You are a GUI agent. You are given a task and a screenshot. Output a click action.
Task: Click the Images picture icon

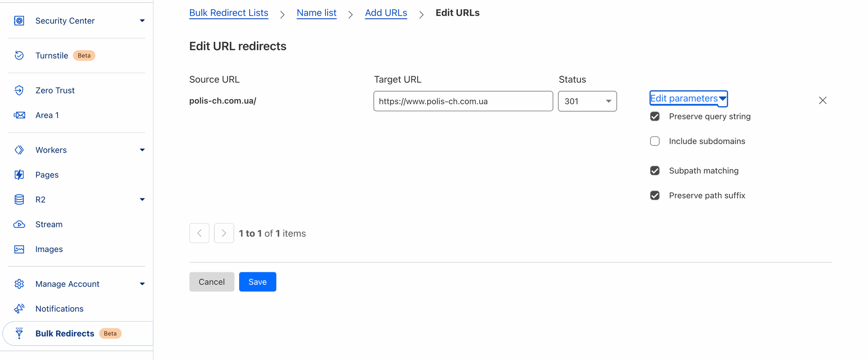[x=19, y=249]
